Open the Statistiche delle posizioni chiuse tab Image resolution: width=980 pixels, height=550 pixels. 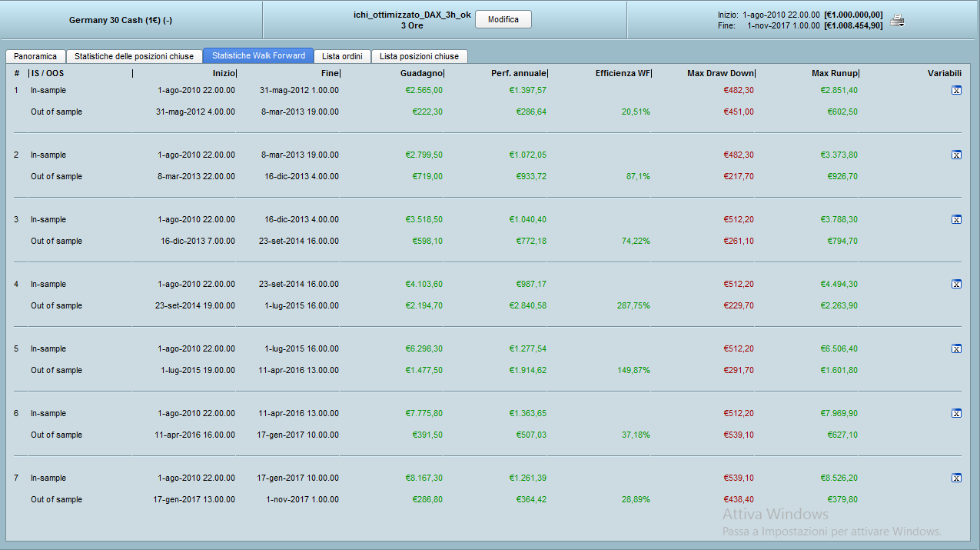click(134, 56)
